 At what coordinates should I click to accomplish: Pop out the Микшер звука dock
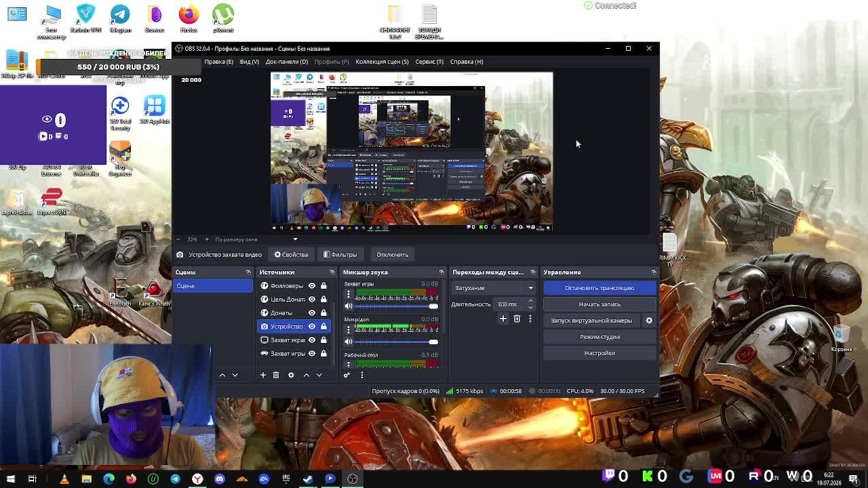tap(441, 272)
